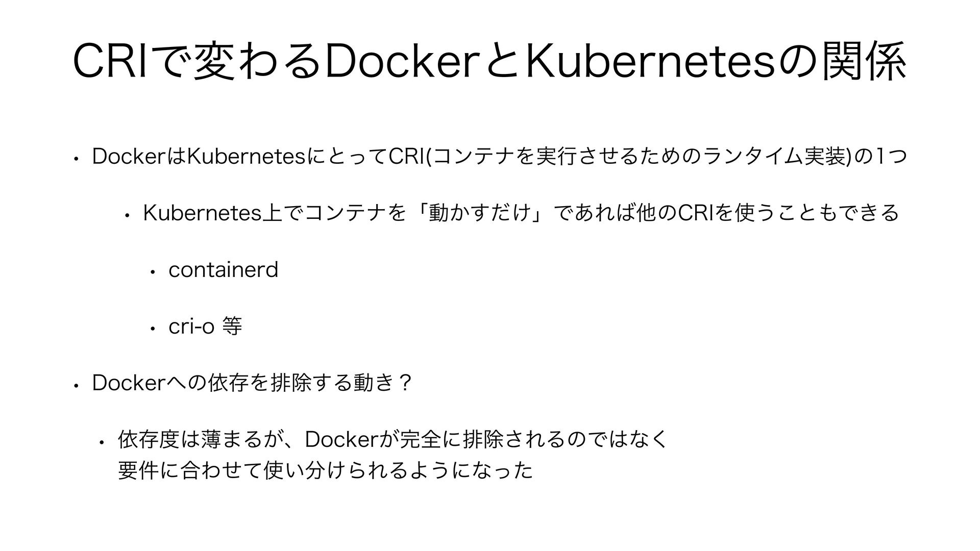Viewport: 980px width, 551px height.
Task: Click the bullet dot before DockerはKubernetes
Action: coord(75,159)
